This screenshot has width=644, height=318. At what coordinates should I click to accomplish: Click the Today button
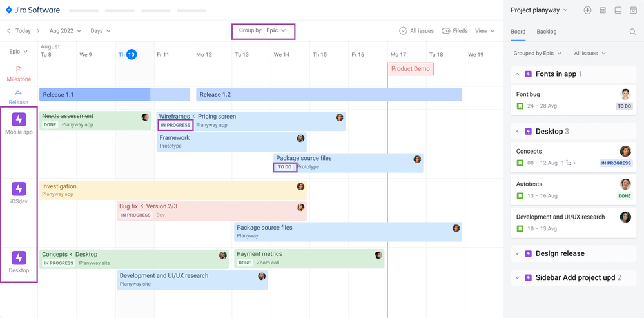pyautogui.click(x=23, y=31)
